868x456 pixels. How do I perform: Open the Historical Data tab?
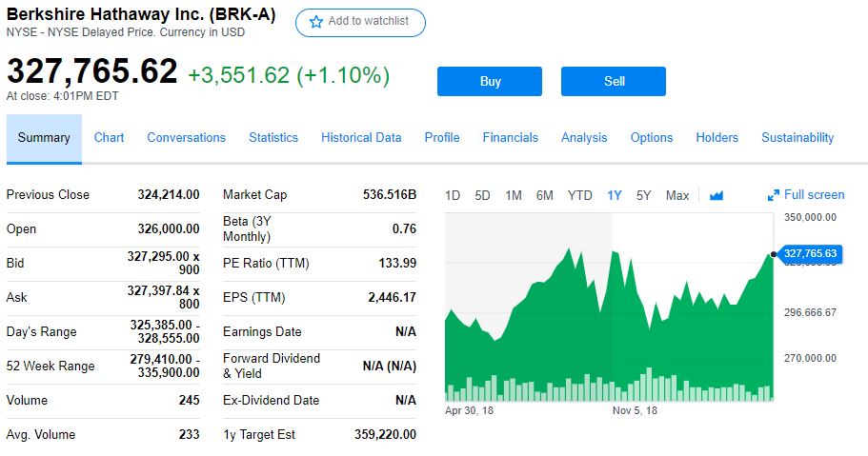tap(361, 137)
